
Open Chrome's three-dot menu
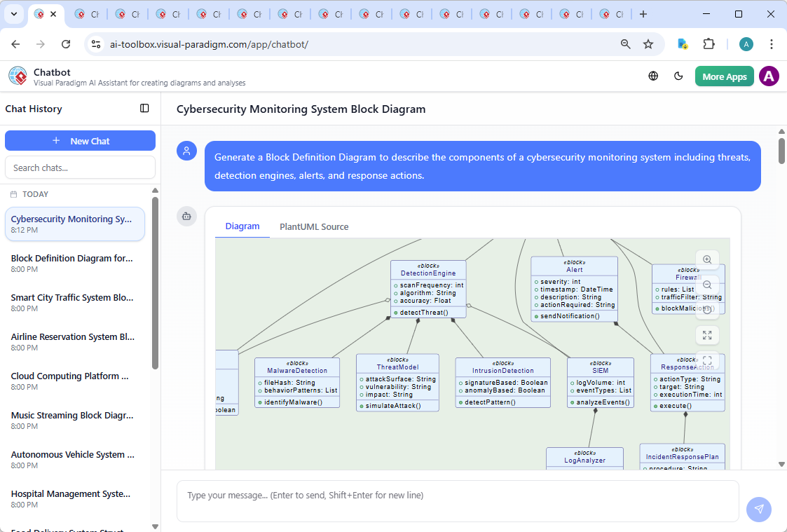(772, 43)
